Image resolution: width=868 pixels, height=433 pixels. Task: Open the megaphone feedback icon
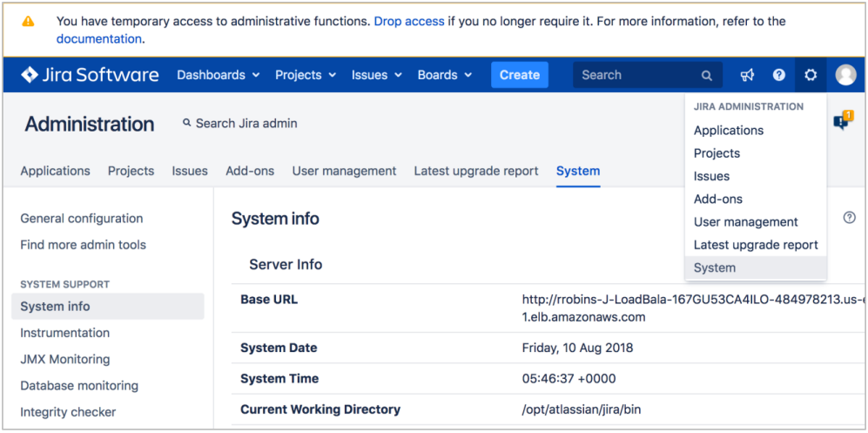747,75
